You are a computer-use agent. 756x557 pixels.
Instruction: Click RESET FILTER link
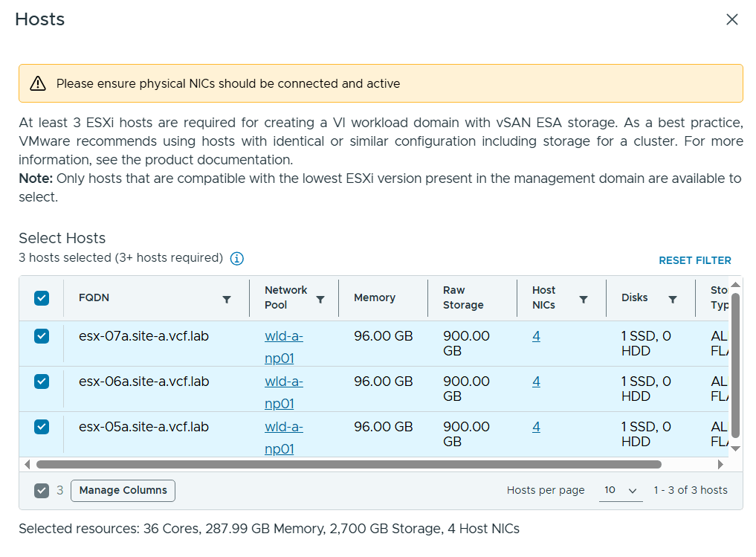click(x=695, y=260)
